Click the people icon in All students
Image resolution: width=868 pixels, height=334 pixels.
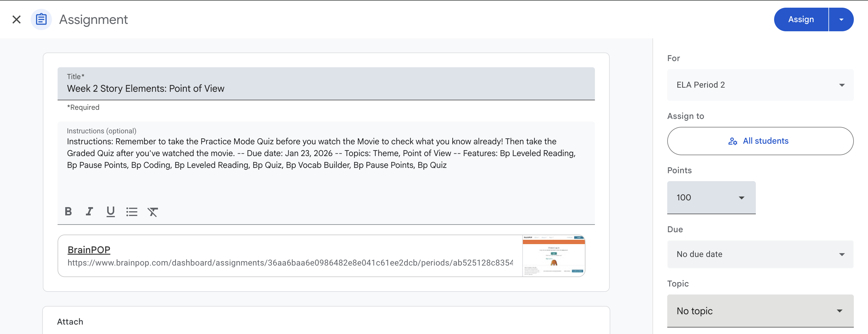click(732, 141)
